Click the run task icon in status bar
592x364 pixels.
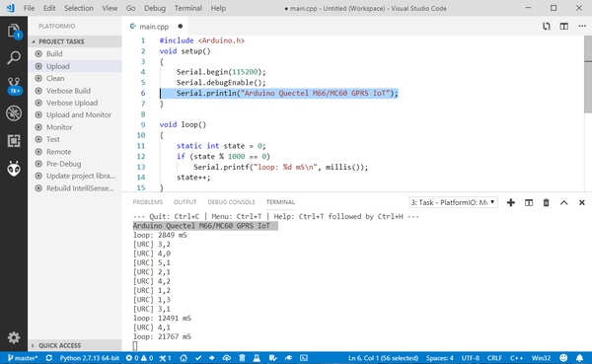point(273,358)
